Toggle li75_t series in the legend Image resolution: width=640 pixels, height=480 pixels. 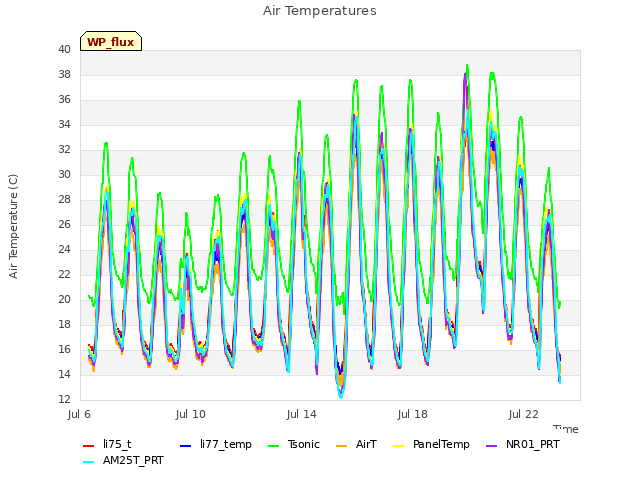coord(107,444)
